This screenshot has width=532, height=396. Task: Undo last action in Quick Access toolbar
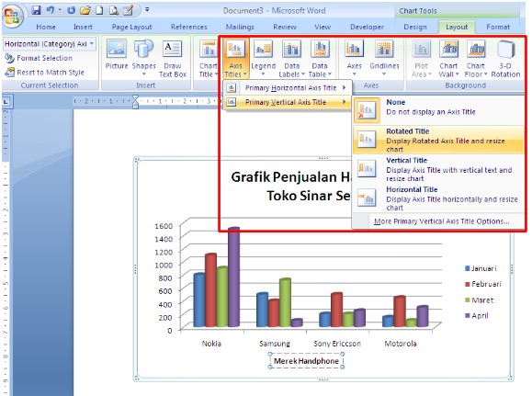tap(51, 10)
